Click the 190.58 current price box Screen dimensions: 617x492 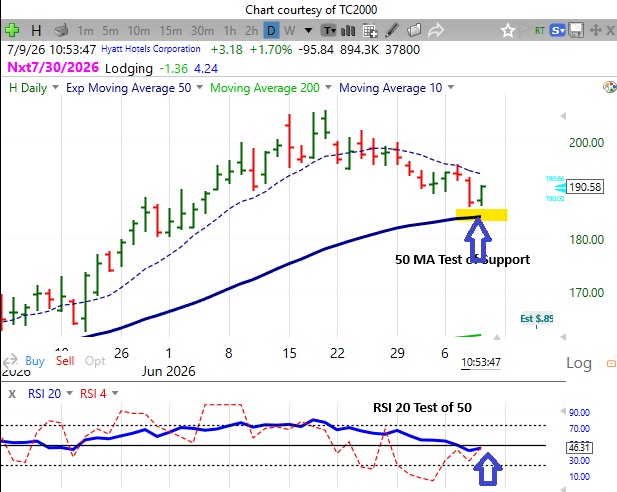coord(585,187)
